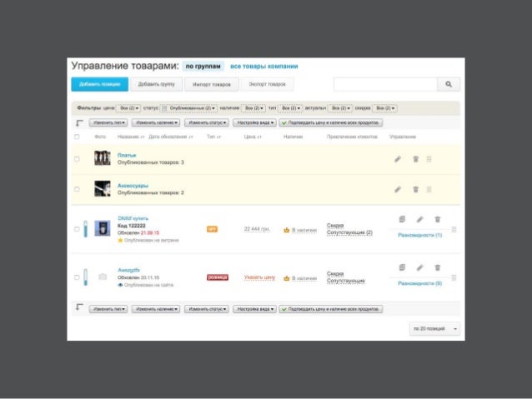
Task: Click the orange ОПТ type badge
Action: click(x=212, y=229)
